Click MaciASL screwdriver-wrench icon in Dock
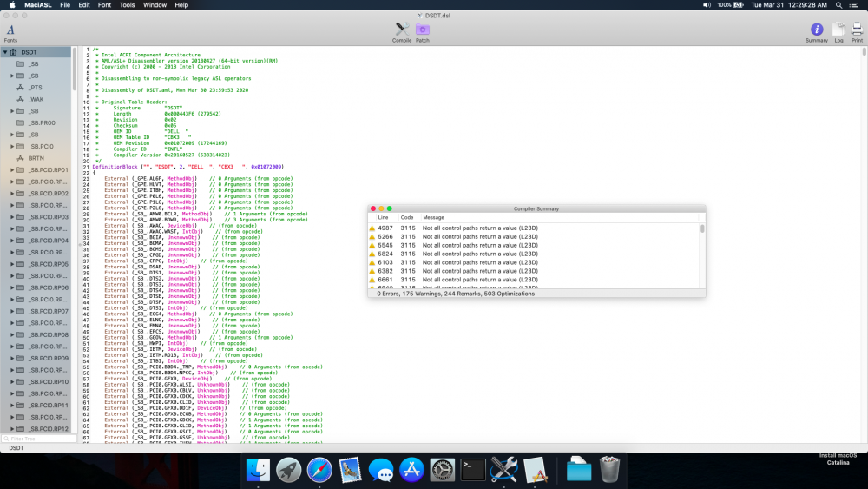The width and height of the screenshot is (868, 489). coord(503,470)
